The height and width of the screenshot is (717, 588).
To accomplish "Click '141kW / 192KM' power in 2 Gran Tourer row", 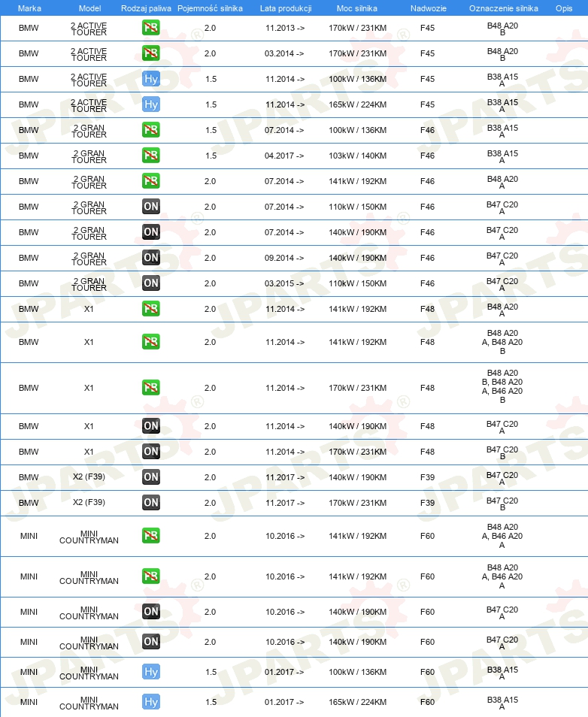I will click(x=357, y=182).
